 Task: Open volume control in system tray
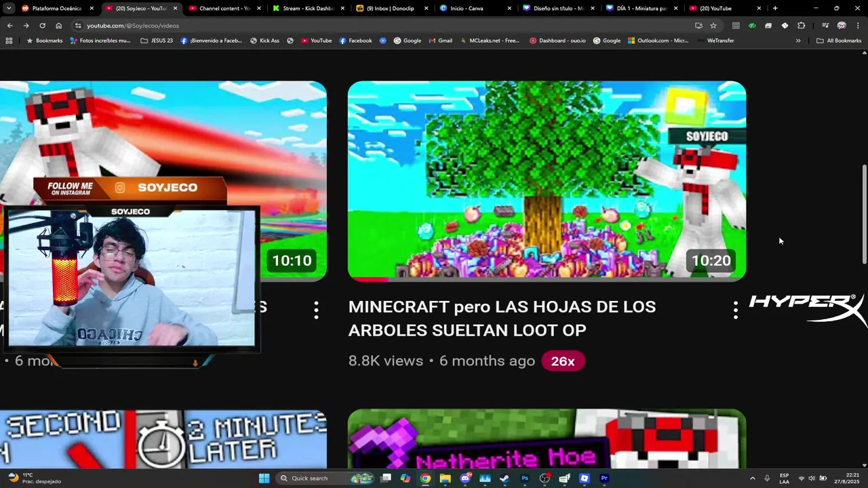(x=812, y=478)
